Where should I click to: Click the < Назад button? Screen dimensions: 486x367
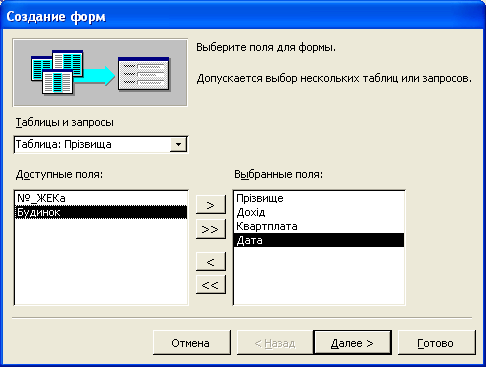pos(275,343)
